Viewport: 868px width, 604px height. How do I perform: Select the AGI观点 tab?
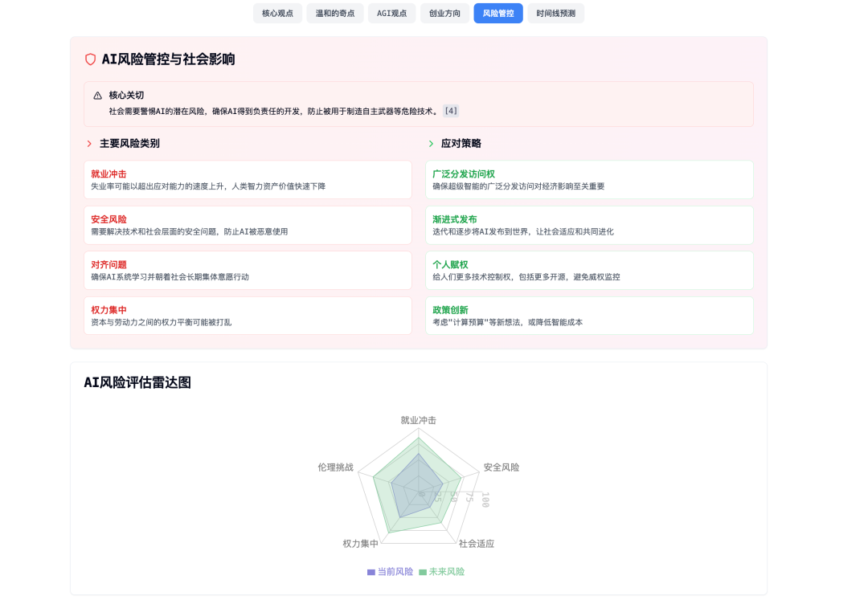click(x=391, y=13)
